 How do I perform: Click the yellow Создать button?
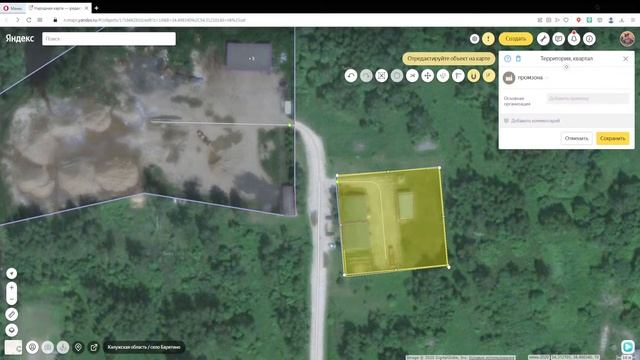point(516,39)
